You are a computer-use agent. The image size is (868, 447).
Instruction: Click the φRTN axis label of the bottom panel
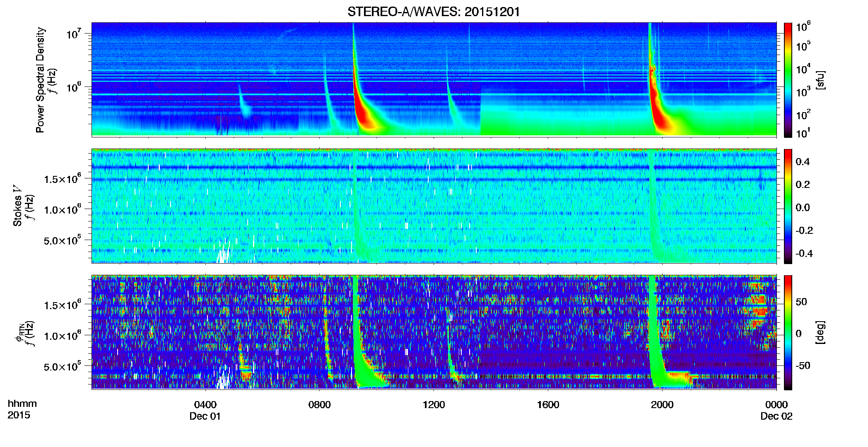point(19,332)
